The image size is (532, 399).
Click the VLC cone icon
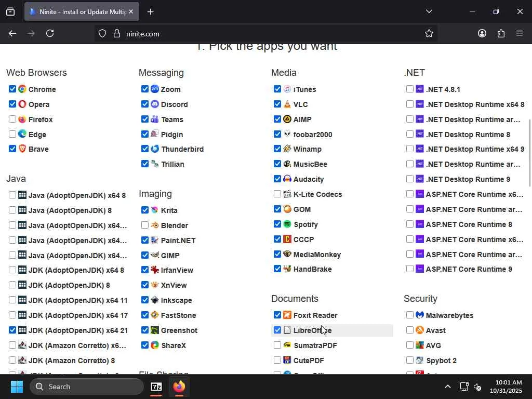[287, 104]
